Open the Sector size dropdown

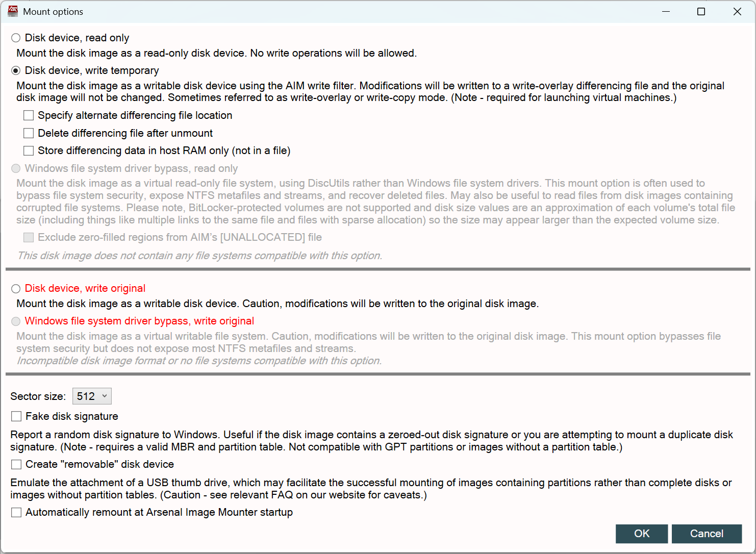click(92, 396)
